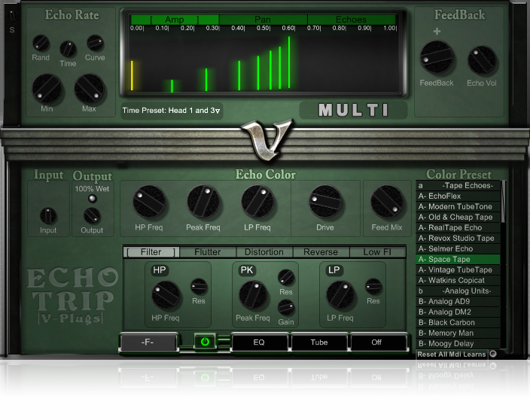Click the HP filter frequency knob
The height and width of the screenshot is (420, 530).
pos(166,295)
